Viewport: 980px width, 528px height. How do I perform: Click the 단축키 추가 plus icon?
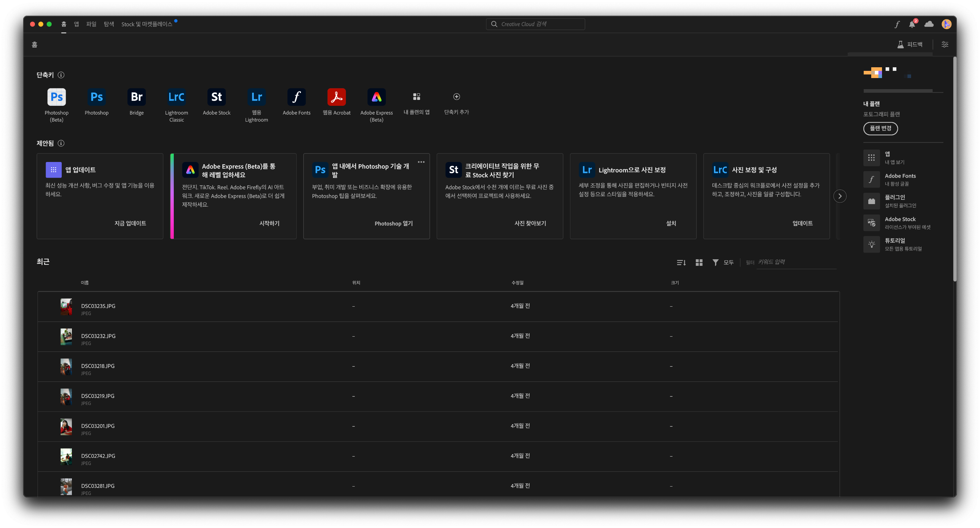coord(457,97)
